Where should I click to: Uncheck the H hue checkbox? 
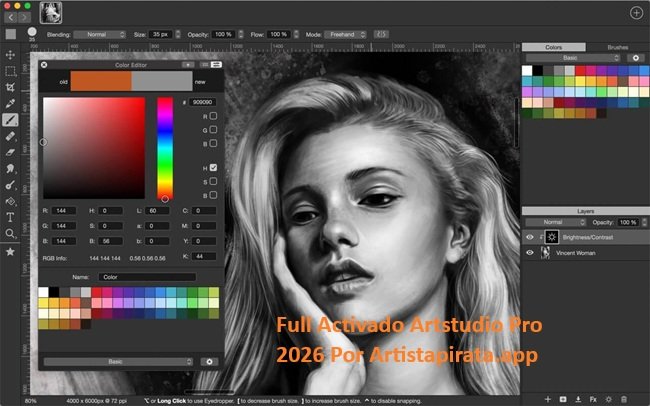pos(213,168)
